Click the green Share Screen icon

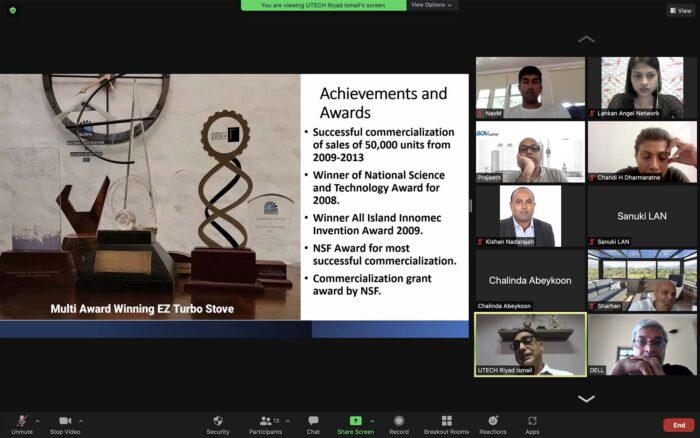355,420
